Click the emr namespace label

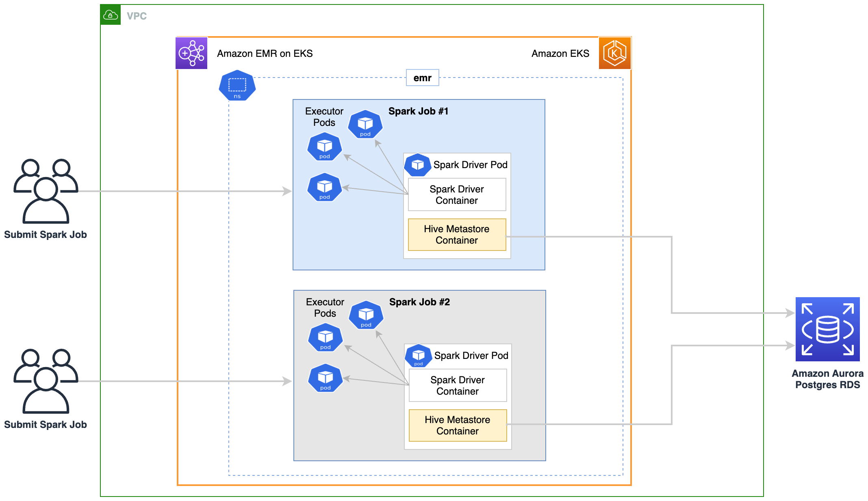point(422,78)
